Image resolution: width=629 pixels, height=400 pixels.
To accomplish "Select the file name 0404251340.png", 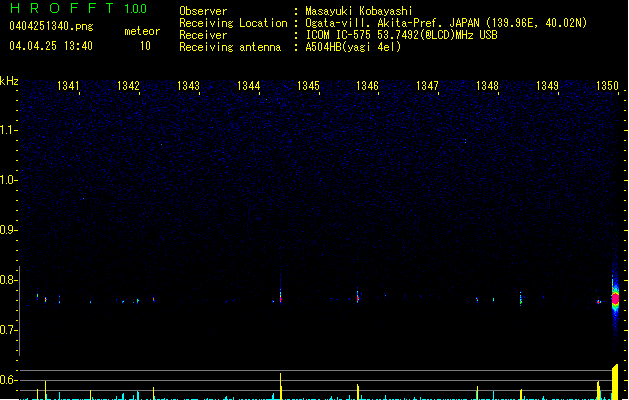I will (x=51, y=26).
